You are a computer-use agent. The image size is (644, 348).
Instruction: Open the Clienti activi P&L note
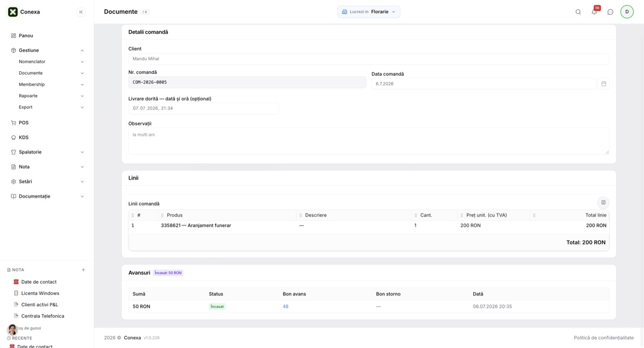click(x=40, y=305)
